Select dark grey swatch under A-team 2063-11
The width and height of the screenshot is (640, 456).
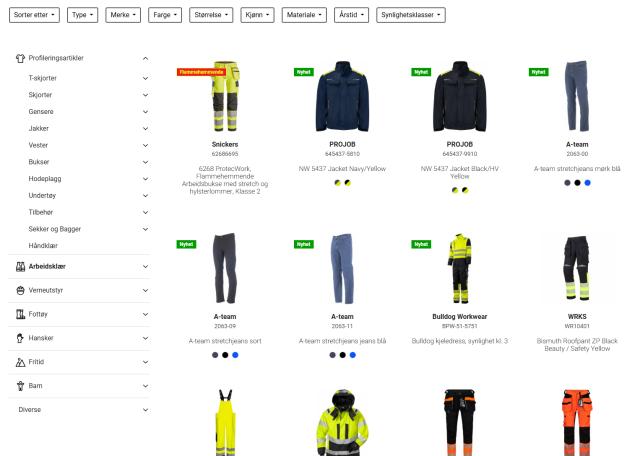[332, 355]
